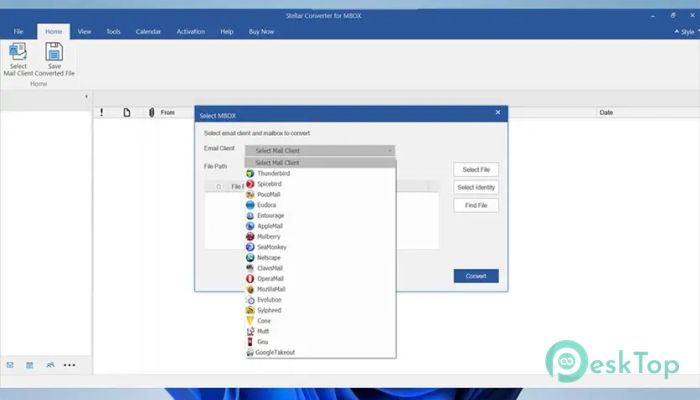Image resolution: width=700 pixels, height=400 pixels.
Task: Open the calendar view icon in bottom navigation
Action: click(x=29, y=365)
